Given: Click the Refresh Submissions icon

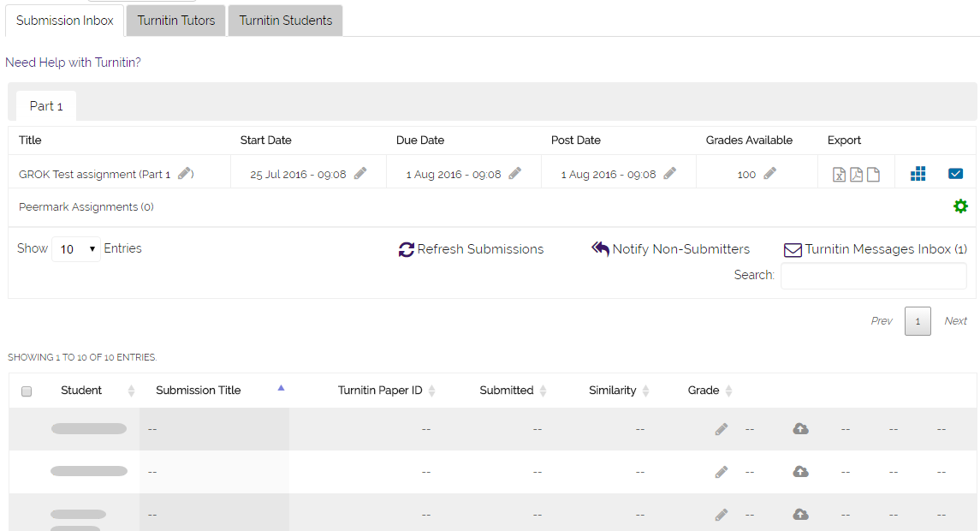Looking at the screenshot, I should [x=407, y=249].
